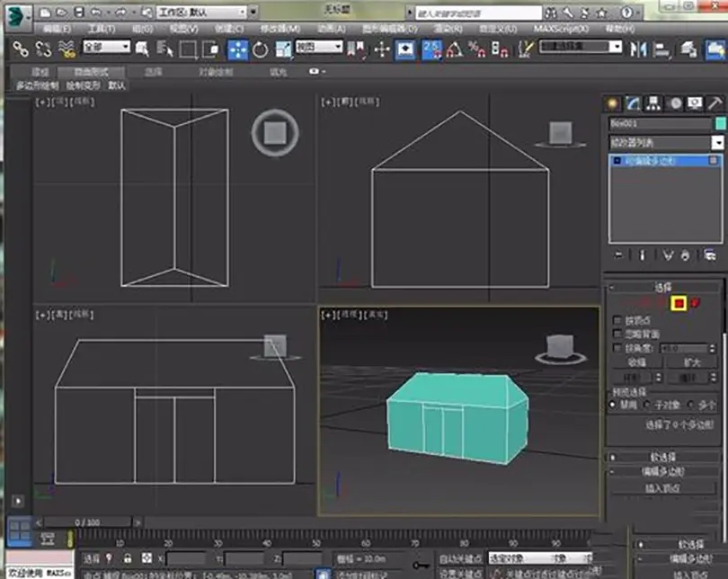
Task: Click the 收缩 shrink selection button
Action: (636, 362)
